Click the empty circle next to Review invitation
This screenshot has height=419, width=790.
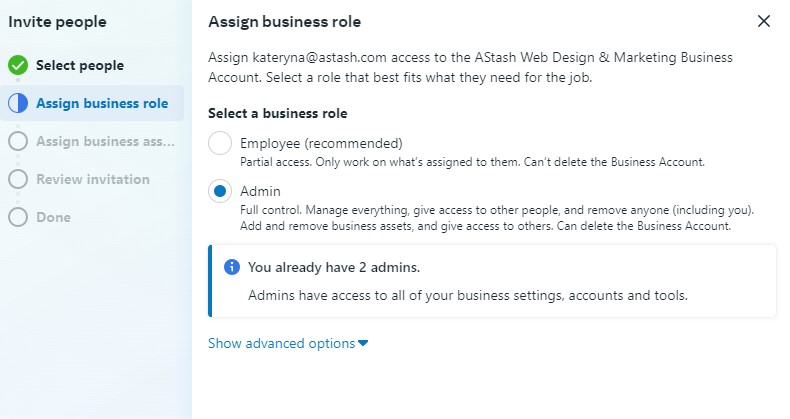(x=18, y=179)
